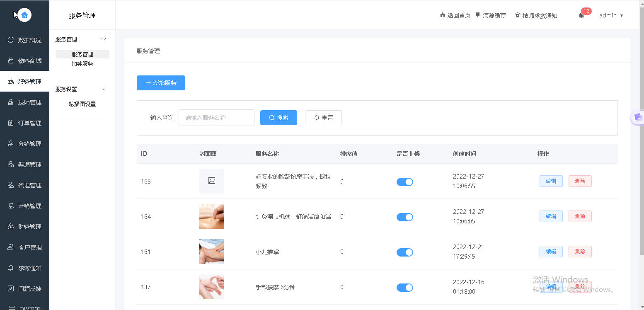This screenshot has width=644, height=310.
Task: Click service name 针灸调节机体、舒筋活络和活
Action: click(x=293, y=217)
